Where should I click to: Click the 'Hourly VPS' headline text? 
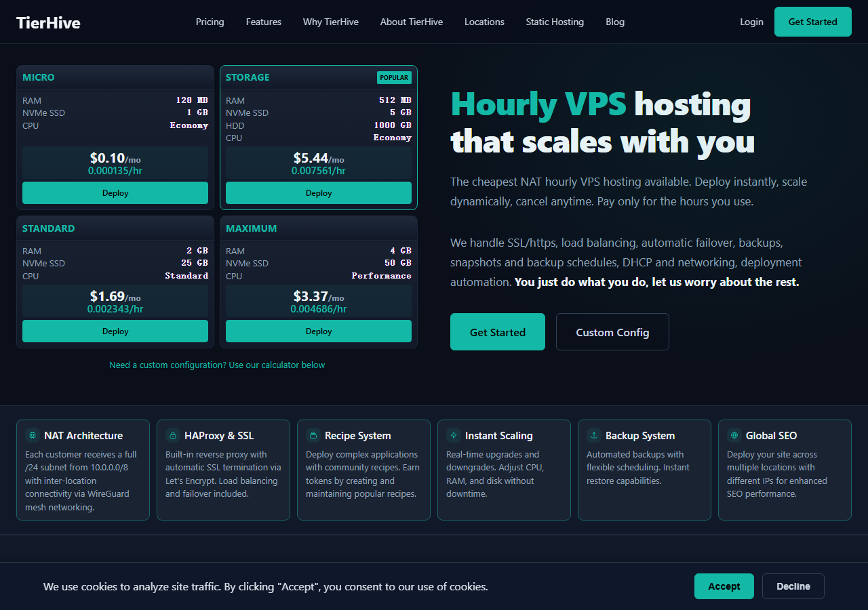[x=538, y=104]
